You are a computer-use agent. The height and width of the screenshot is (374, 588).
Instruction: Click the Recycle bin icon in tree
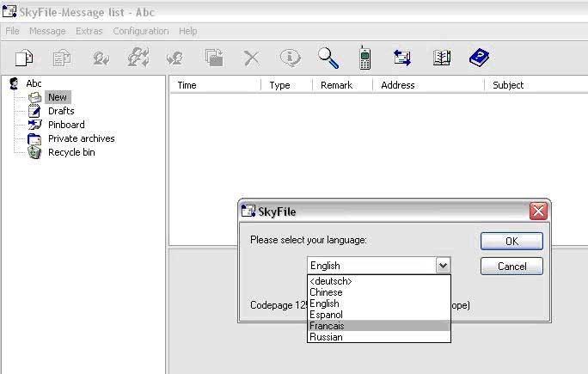pyautogui.click(x=34, y=152)
